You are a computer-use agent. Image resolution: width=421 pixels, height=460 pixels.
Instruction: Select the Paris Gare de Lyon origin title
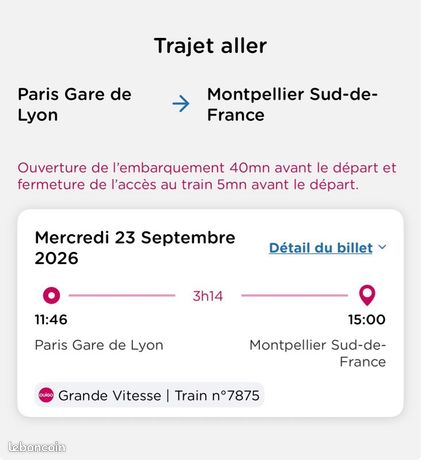(75, 104)
